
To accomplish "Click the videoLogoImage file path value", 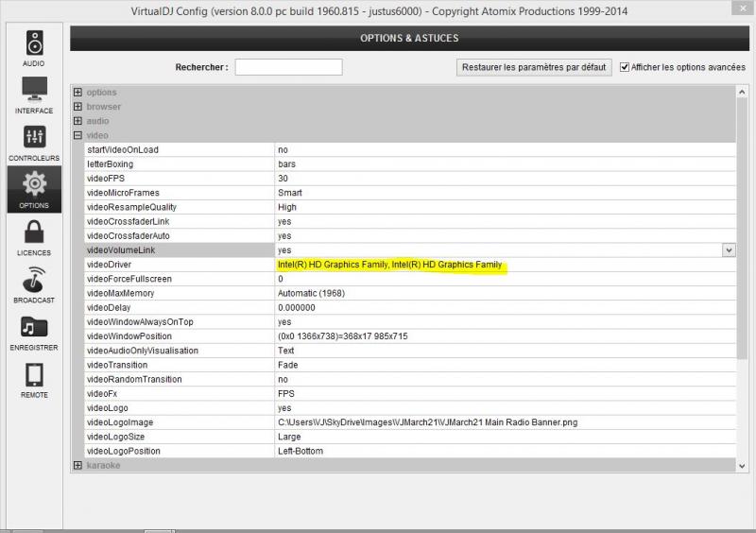I will 428,422.
